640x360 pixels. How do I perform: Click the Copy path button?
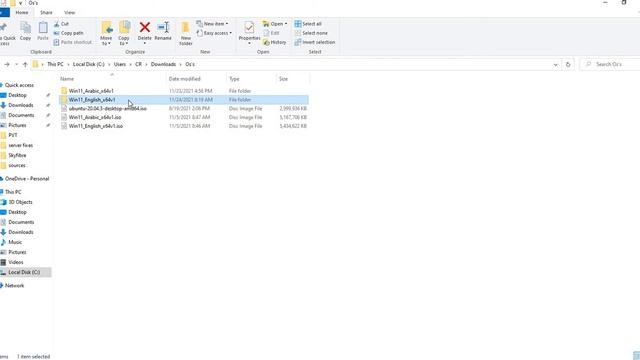(x=68, y=33)
